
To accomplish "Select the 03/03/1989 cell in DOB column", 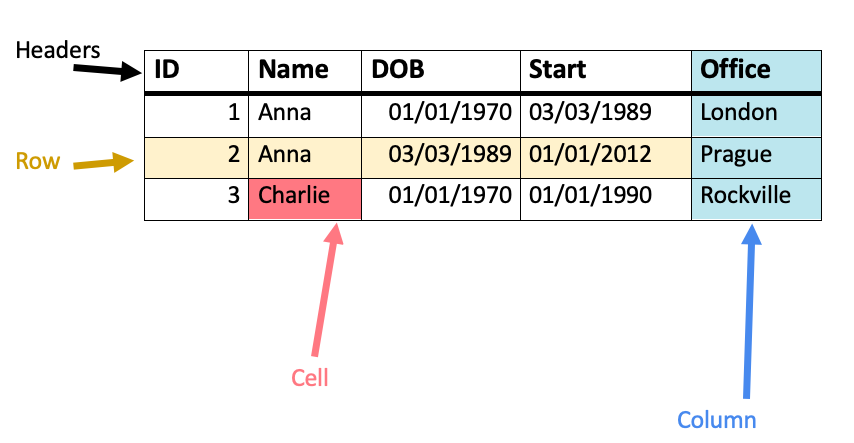I will (x=441, y=158).
